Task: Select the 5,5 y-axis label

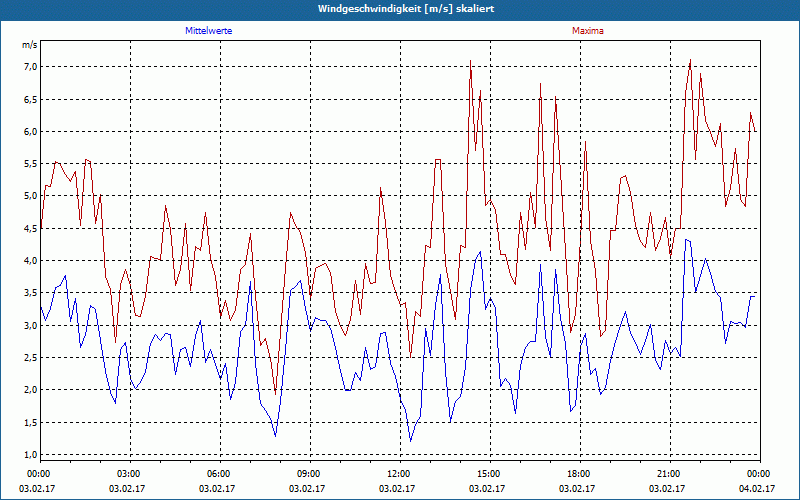Action: coord(31,164)
